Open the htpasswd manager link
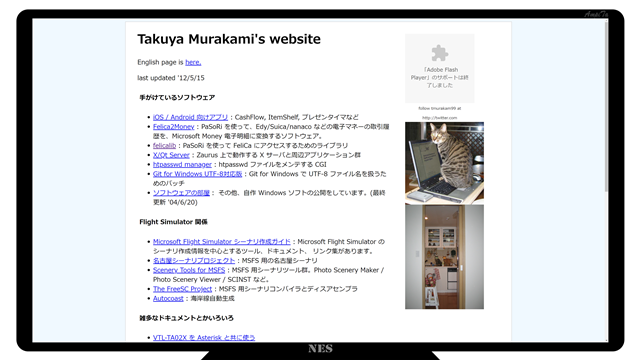 (x=182, y=164)
